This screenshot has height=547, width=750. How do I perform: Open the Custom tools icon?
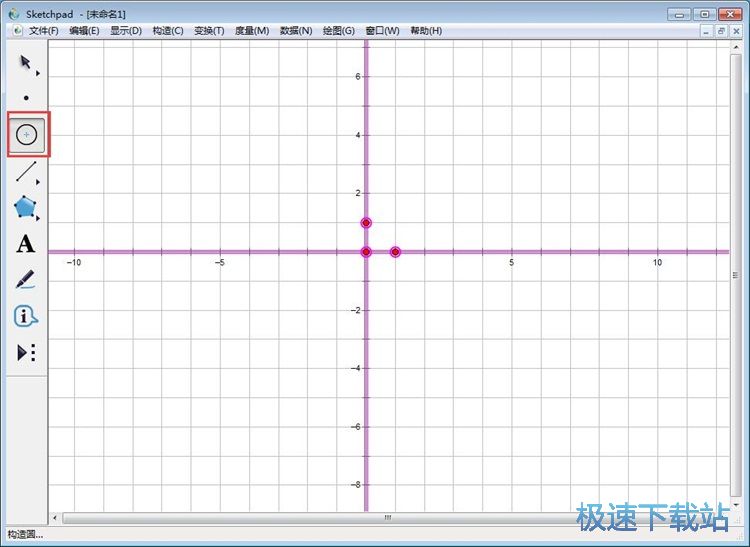(26, 352)
